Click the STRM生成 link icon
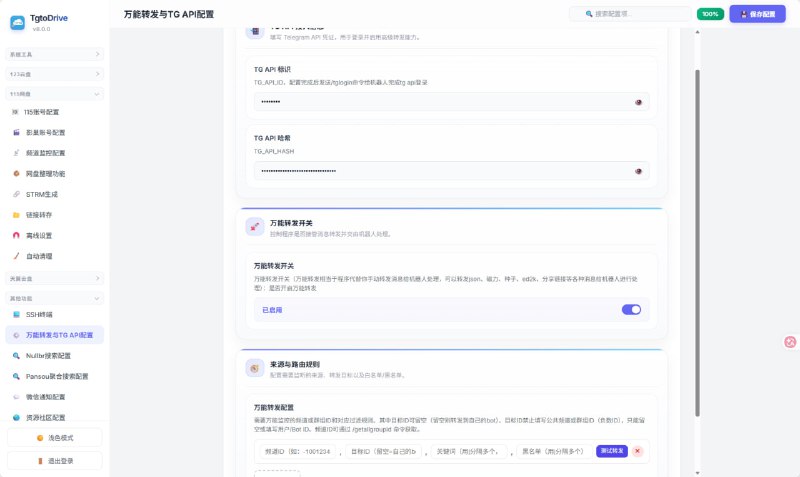The width and height of the screenshot is (800, 477). pyautogui.click(x=16, y=194)
